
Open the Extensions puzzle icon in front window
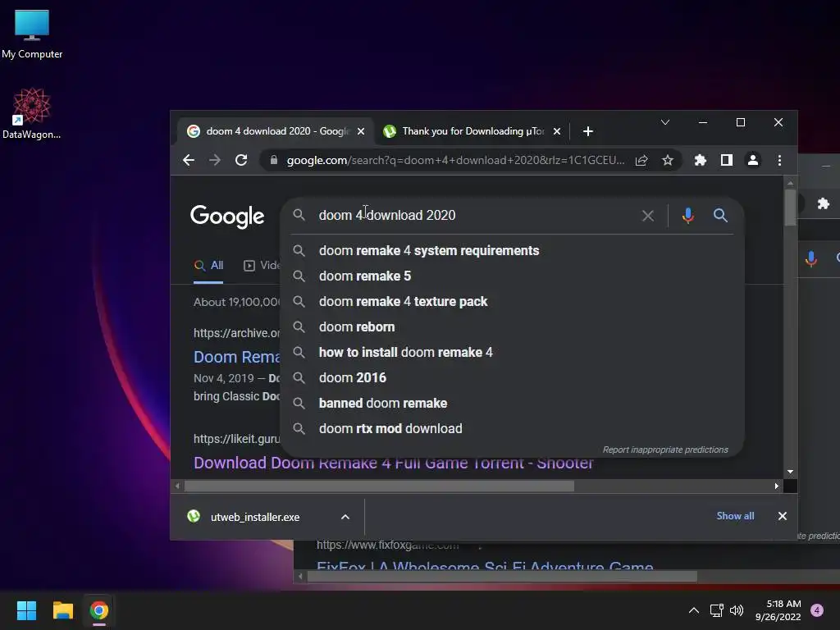(701, 160)
